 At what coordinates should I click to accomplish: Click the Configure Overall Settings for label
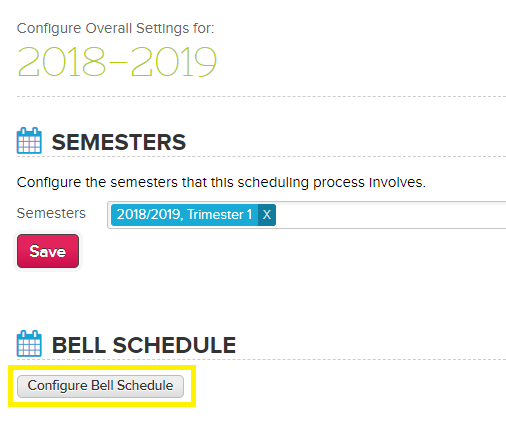[116, 29]
